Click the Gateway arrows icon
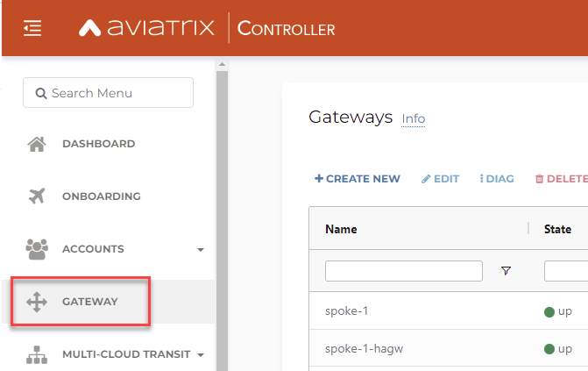Viewport: 588px width, 371px height. [37, 302]
